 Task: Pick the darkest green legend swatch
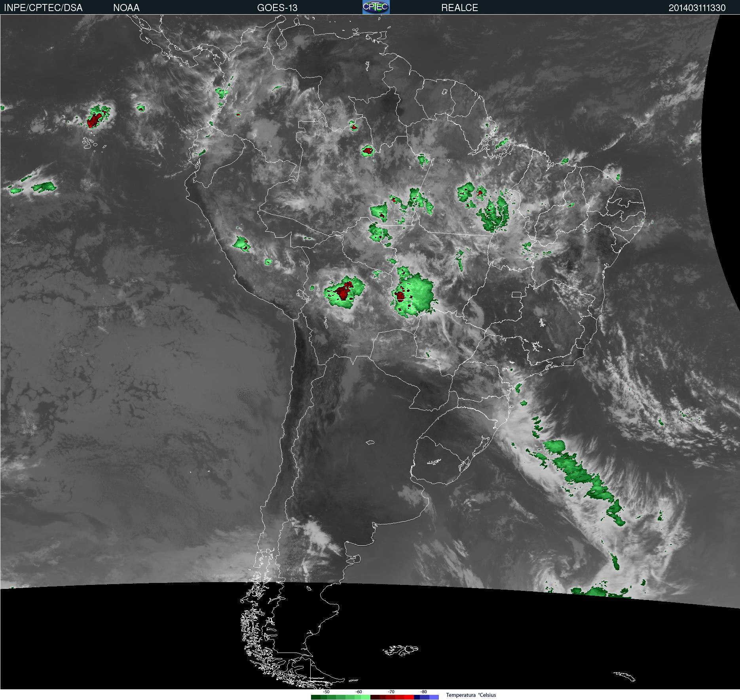(x=316, y=697)
